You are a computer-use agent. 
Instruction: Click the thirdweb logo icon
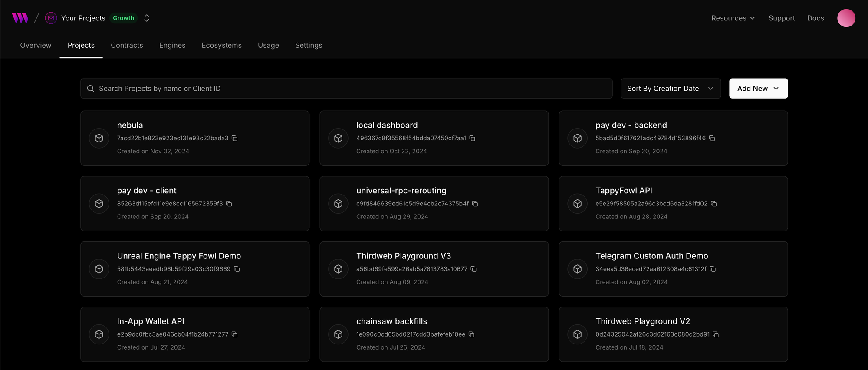[x=20, y=18]
